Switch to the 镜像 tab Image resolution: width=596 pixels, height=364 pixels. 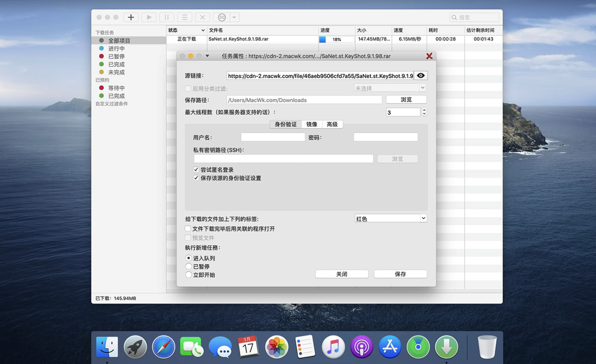coord(312,124)
